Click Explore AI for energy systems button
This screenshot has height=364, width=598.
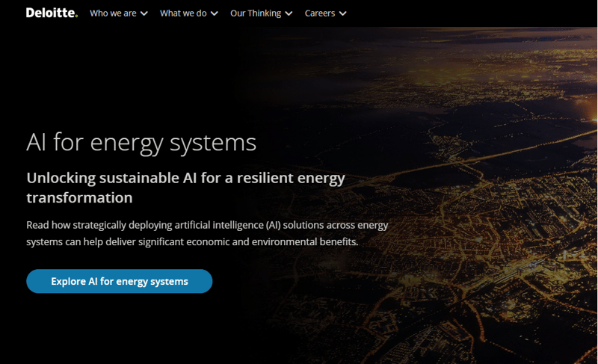(120, 281)
